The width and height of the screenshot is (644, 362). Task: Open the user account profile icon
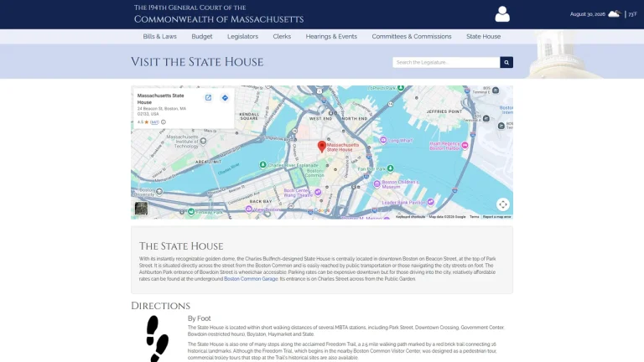(x=502, y=14)
